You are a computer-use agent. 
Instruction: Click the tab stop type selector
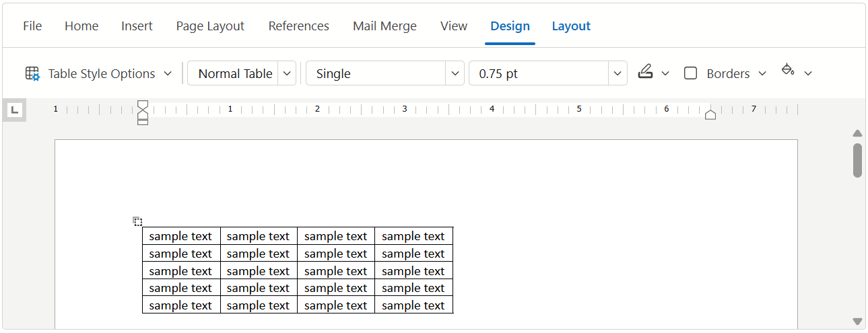15,110
